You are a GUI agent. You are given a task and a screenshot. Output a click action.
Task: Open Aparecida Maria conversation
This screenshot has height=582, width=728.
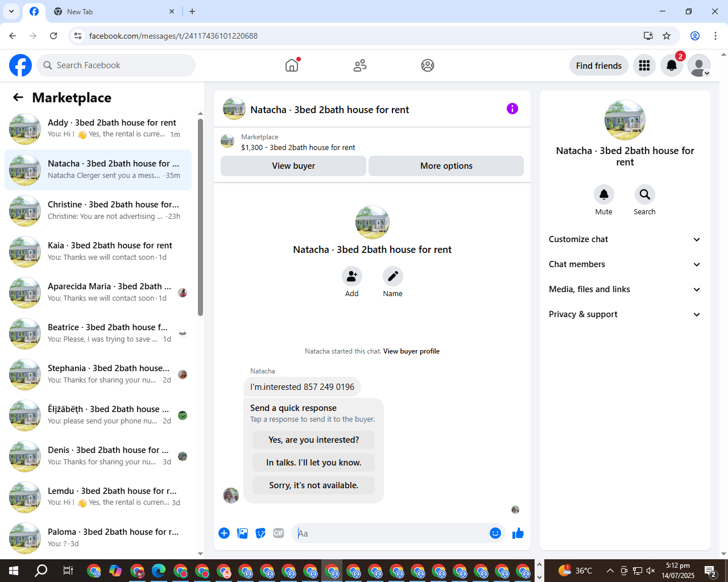(98, 292)
